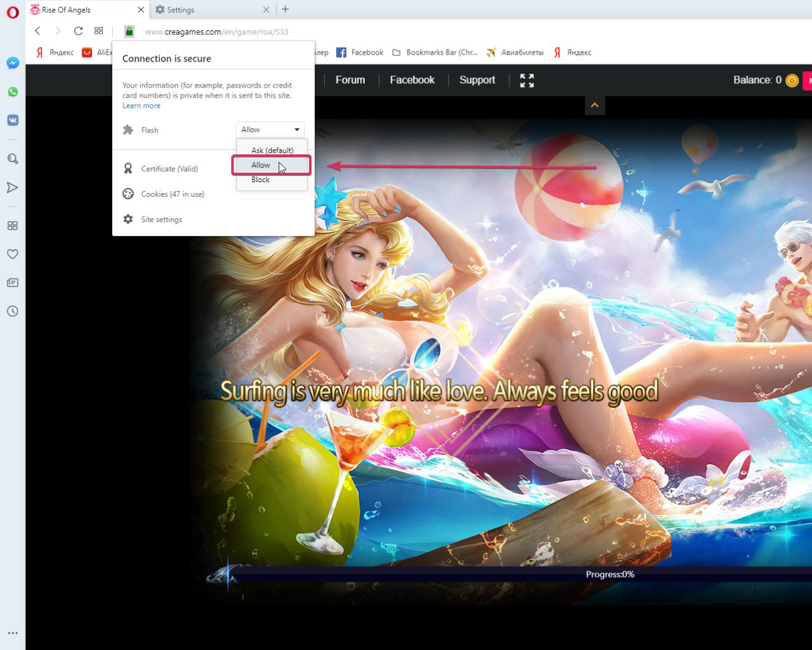The image size is (812, 650).
Task: Open WhatsApp sidebar panel
Action: tap(13, 92)
